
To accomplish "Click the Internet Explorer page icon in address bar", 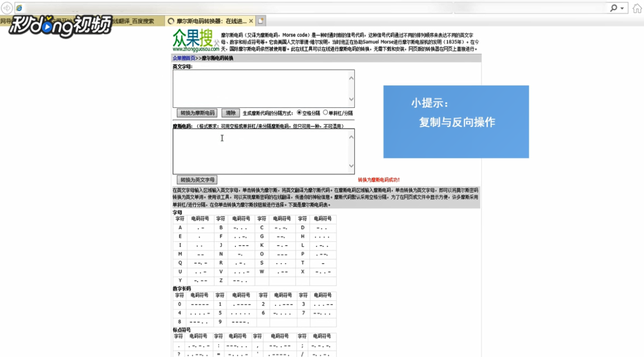I will 19,8.
